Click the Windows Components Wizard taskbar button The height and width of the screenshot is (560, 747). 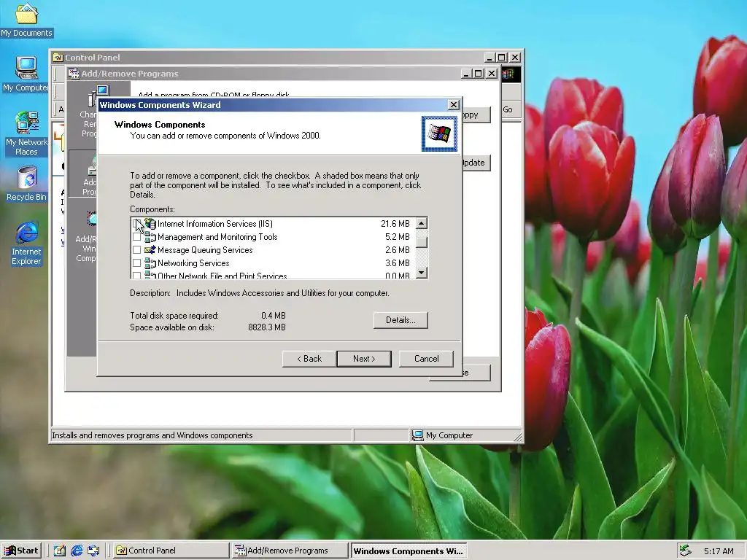tap(409, 551)
